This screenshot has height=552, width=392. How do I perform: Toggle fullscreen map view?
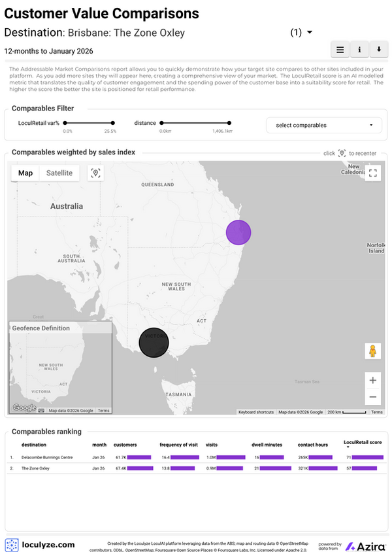pyautogui.click(x=372, y=173)
